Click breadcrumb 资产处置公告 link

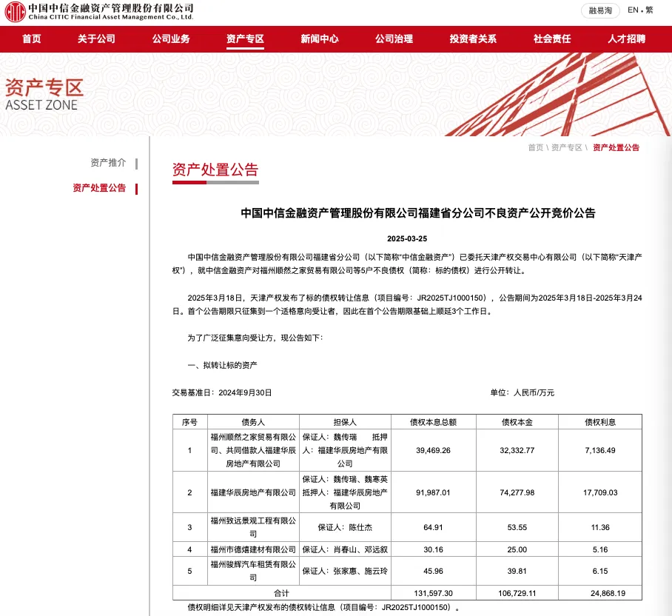point(616,147)
